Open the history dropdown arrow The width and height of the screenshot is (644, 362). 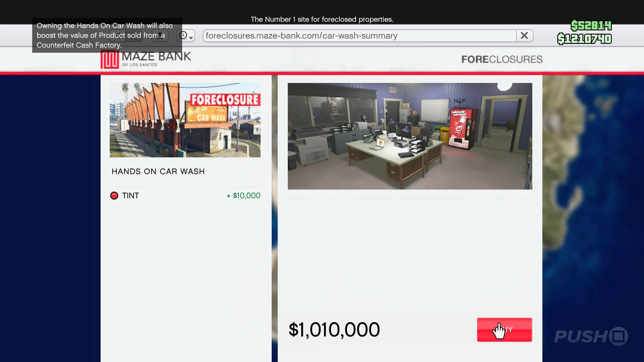[x=191, y=38]
